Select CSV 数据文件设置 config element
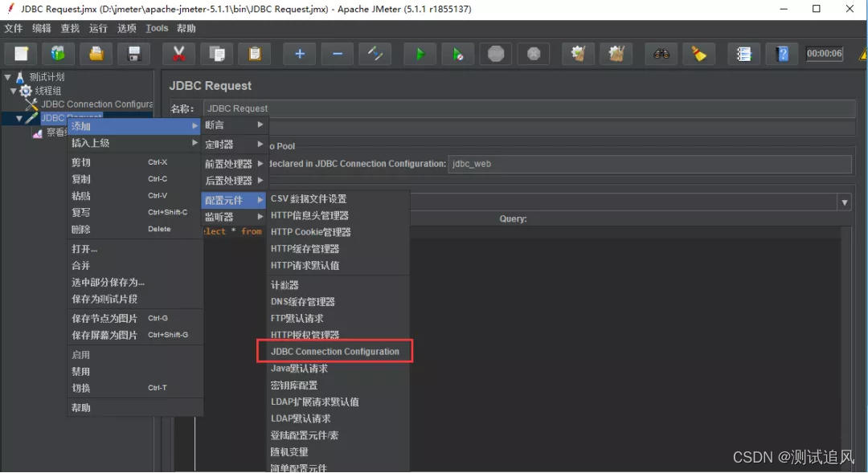Screen dimensions: 868x473 pos(338,198)
